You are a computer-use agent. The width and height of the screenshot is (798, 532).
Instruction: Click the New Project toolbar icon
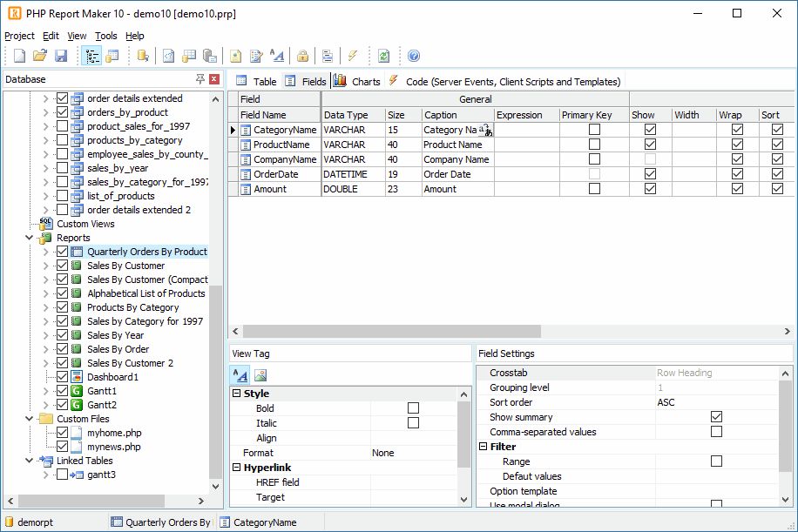point(18,56)
